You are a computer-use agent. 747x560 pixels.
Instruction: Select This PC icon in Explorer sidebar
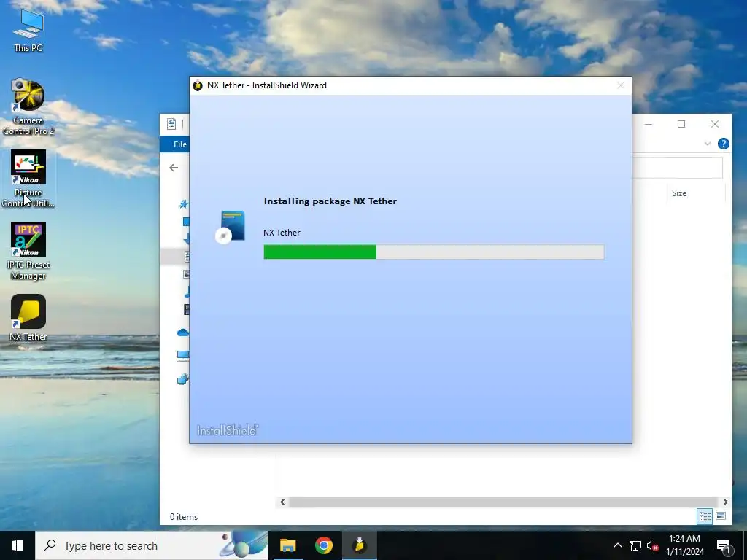[x=183, y=355]
